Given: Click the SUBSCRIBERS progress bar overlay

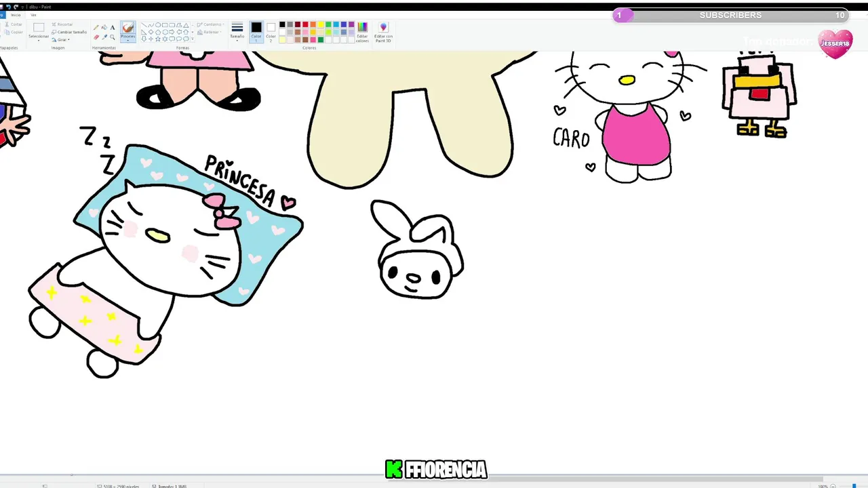Looking at the screenshot, I should (x=730, y=15).
